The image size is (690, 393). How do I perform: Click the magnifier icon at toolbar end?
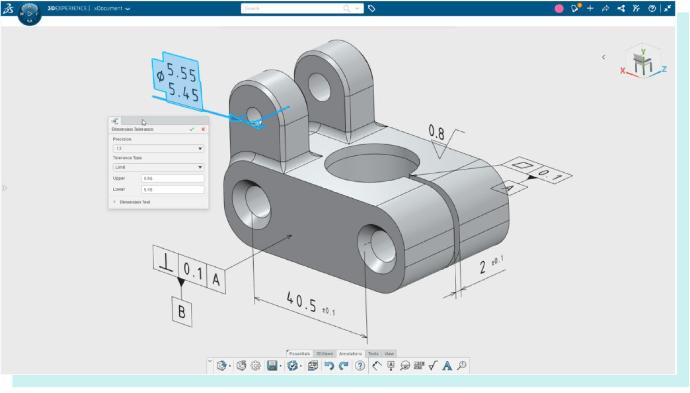(x=462, y=366)
